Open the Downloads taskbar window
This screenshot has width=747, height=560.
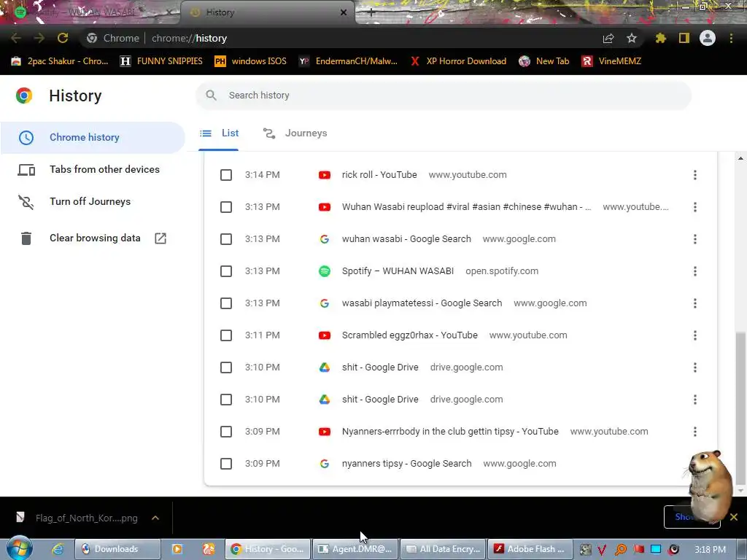(x=117, y=549)
